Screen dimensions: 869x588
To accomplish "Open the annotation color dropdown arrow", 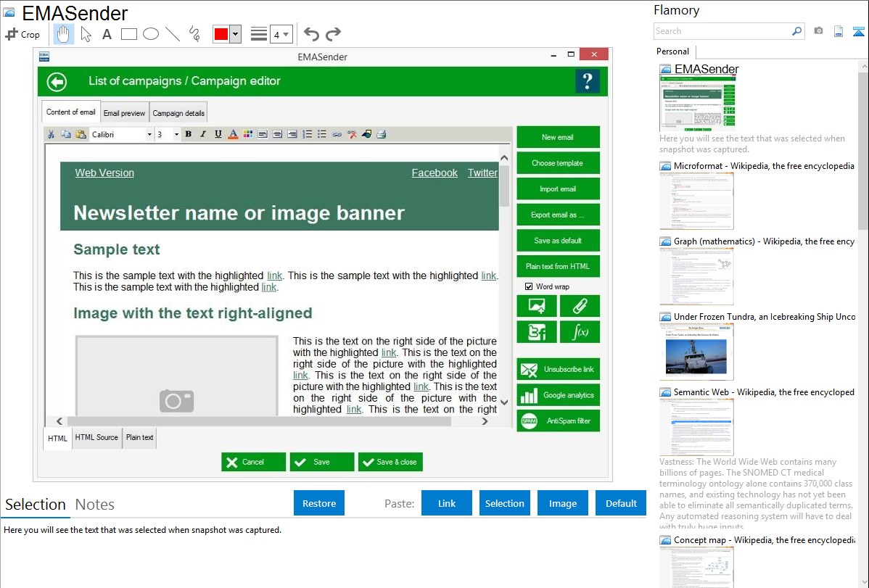I will pos(236,34).
